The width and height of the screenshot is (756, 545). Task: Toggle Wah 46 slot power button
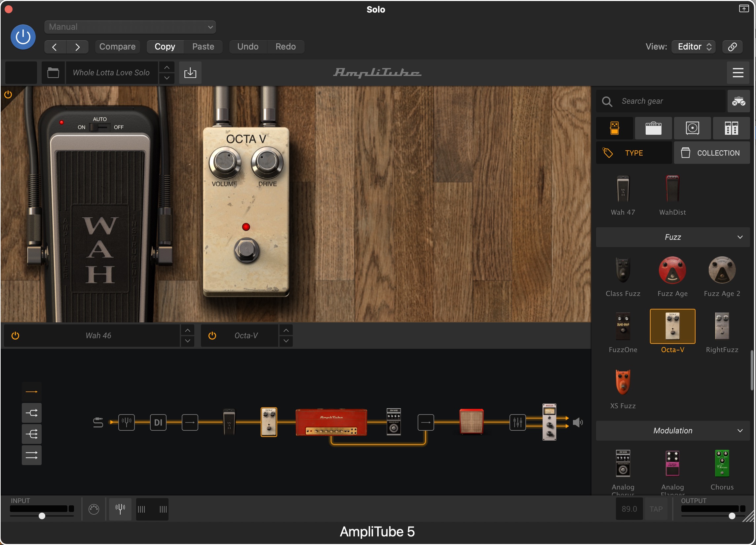pyautogui.click(x=15, y=336)
